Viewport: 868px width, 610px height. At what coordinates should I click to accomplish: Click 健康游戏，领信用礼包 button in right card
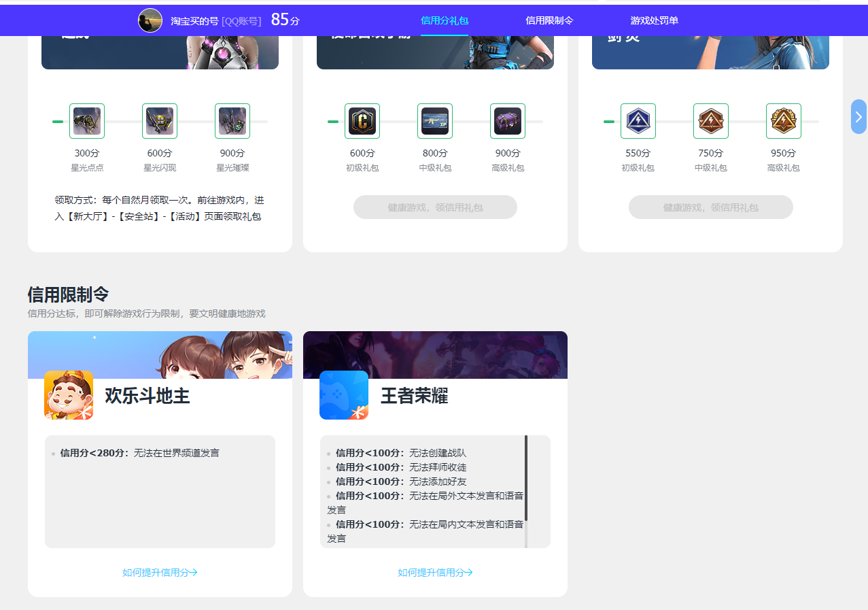click(x=711, y=207)
